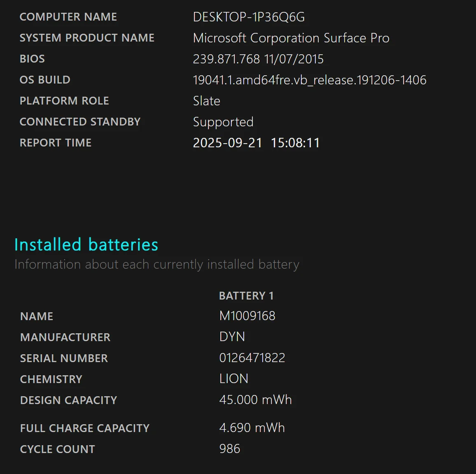The height and width of the screenshot is (474, 476).
Task: Click the OS BUILD version string
Action: pos(309,80)
